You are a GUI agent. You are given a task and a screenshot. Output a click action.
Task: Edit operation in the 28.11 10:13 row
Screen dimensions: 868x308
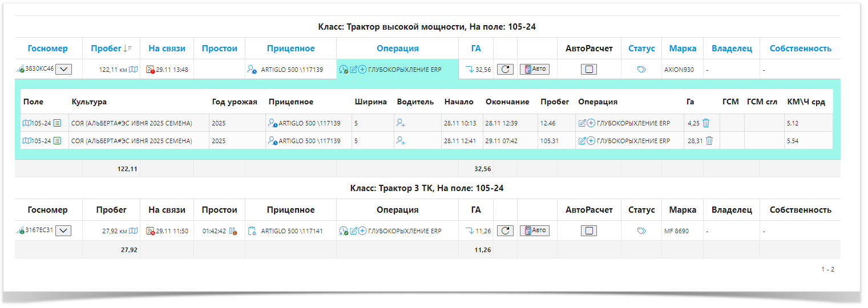coord(582,123)
